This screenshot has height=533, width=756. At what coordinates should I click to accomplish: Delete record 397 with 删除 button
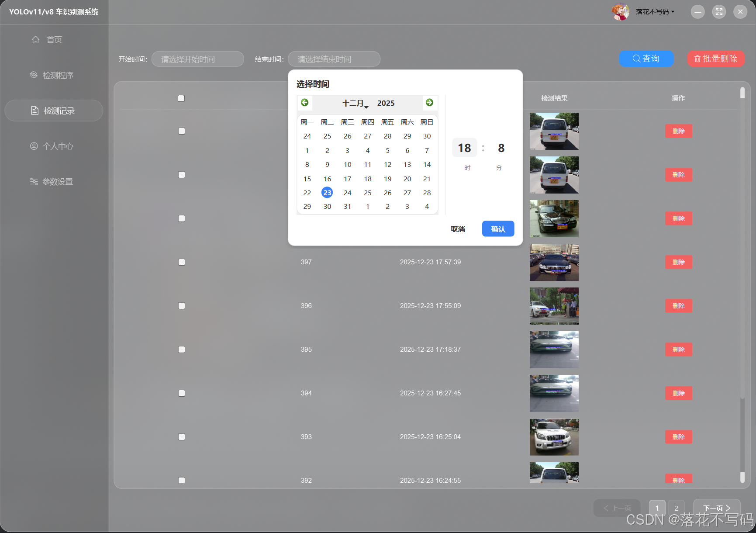(x=679, y=262)
